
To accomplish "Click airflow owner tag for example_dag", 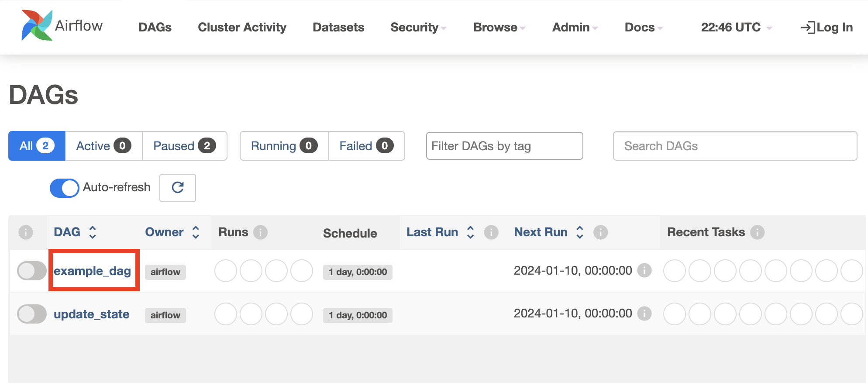I will pos(165,272).
